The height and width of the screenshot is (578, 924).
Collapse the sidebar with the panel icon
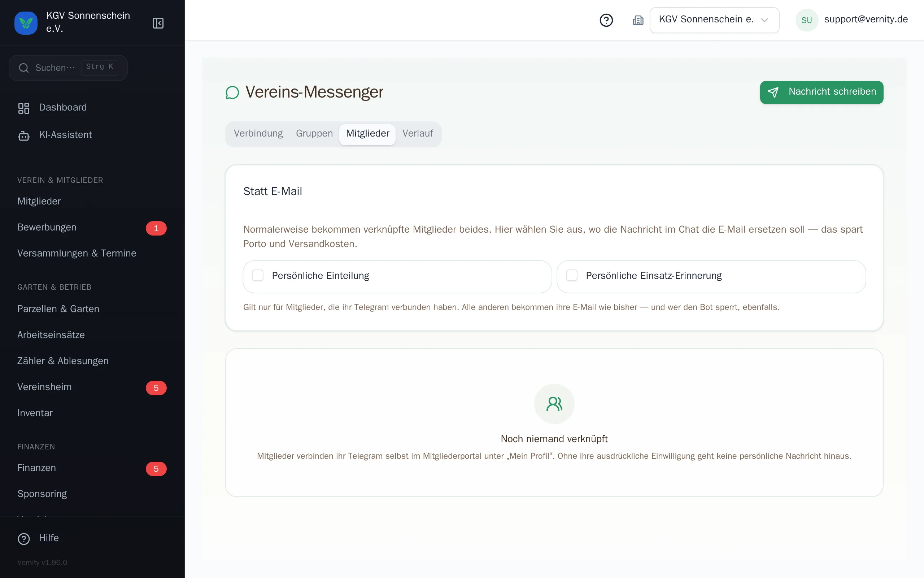tap(158, 23)
